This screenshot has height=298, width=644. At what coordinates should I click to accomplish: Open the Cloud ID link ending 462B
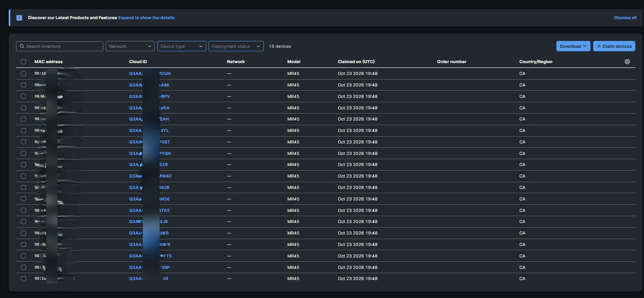coord(149,187)
